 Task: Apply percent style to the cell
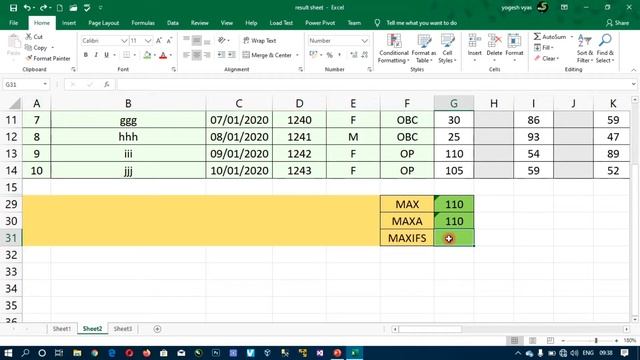click(x=330, y=55)
